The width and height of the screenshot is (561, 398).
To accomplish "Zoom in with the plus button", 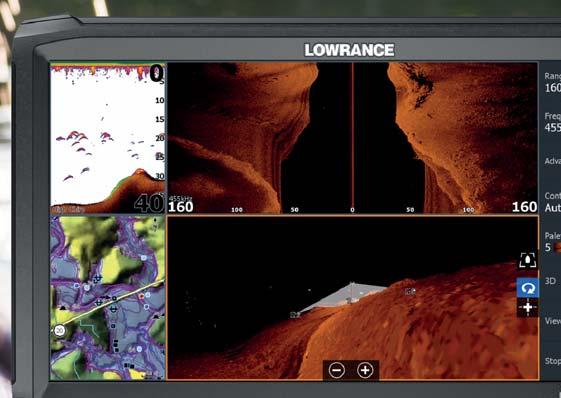I will tap(365, 370).
